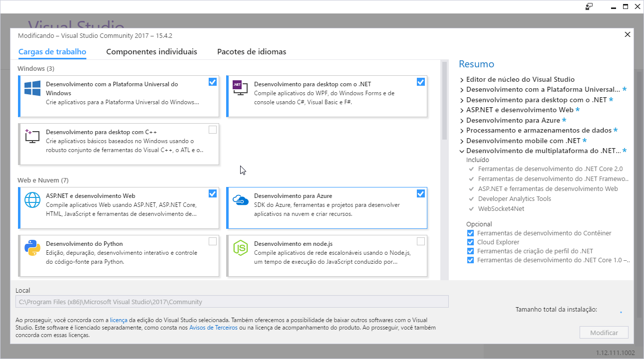Click Ferramentas de desenvolvimento do .NET Framework item
The image size is (644, 359).
point(553,179)
